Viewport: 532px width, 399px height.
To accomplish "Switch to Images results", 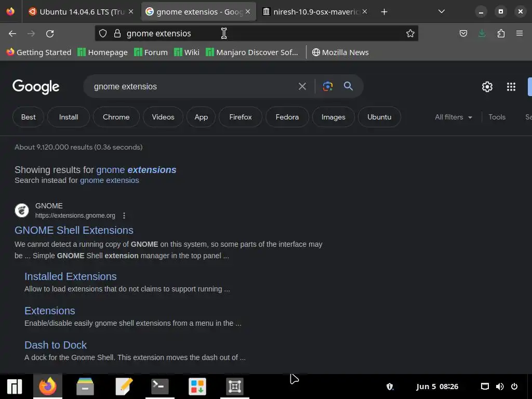I will 333,117.
